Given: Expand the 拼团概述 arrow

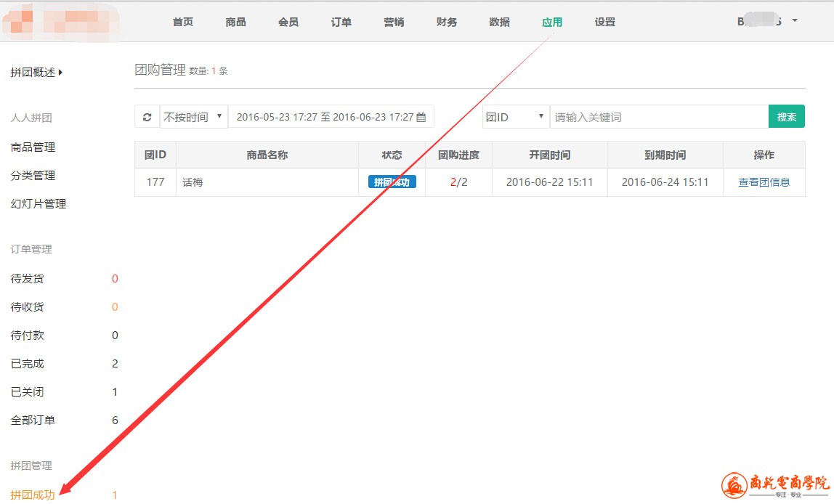Looking at the screenshot, I should 60,73.
